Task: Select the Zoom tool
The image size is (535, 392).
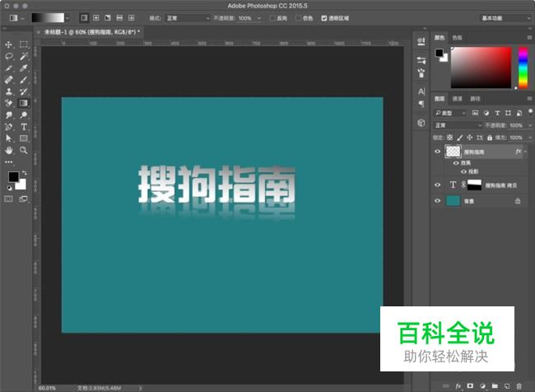Action: (x=24, y=150)
